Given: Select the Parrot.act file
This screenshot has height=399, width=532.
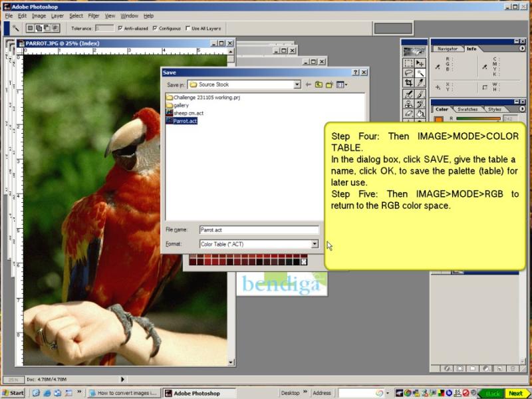Looking at the screenshot, I should click(182, 121).
